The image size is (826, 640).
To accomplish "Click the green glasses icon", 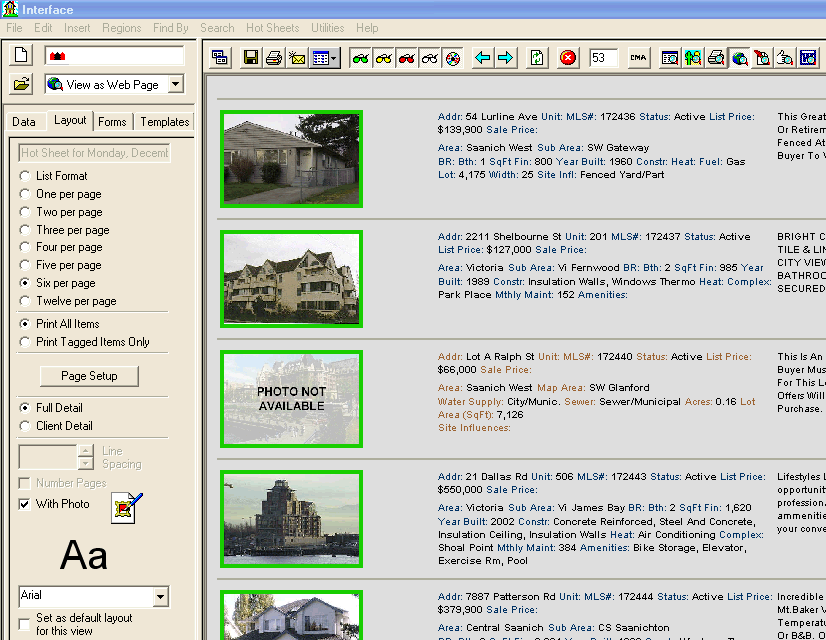I will (360, 58).
